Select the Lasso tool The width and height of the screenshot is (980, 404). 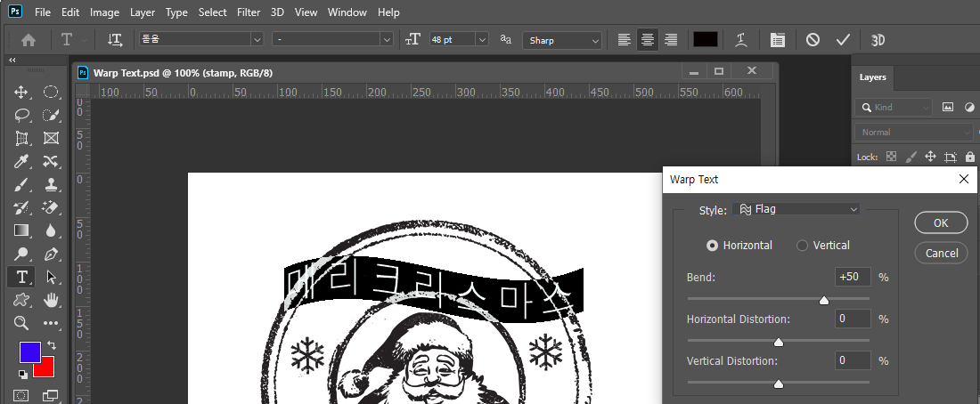click(21, 116)
